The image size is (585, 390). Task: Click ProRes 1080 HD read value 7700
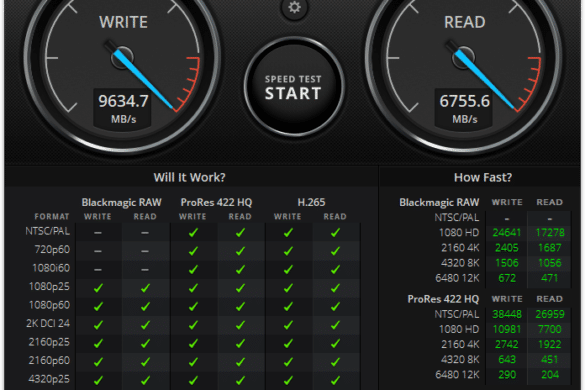[550, 329]
